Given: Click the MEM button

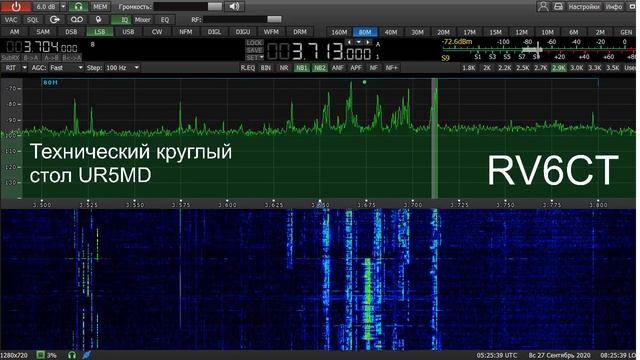Looking at the screenshot, I should 100,7.
